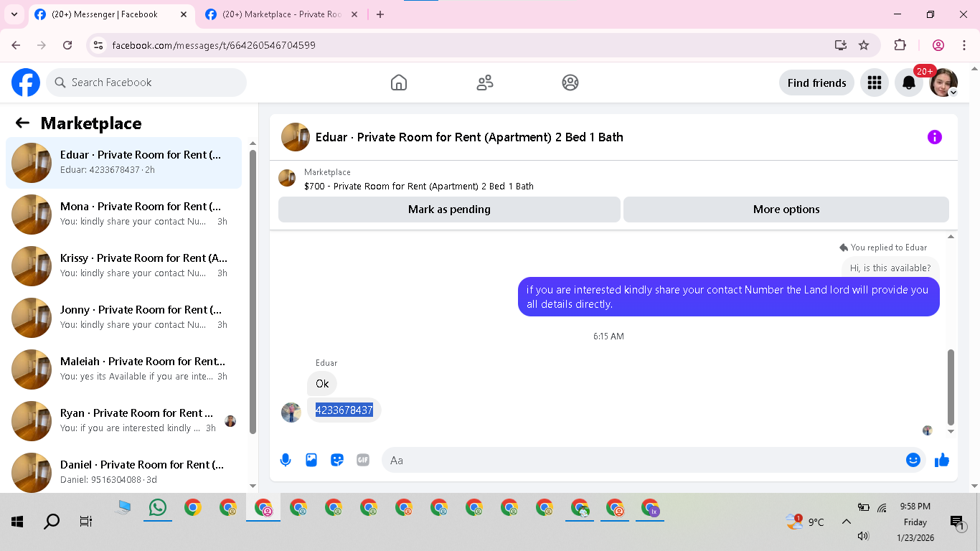
Task: Open the Krissy conversation in list
Action: 124,265
